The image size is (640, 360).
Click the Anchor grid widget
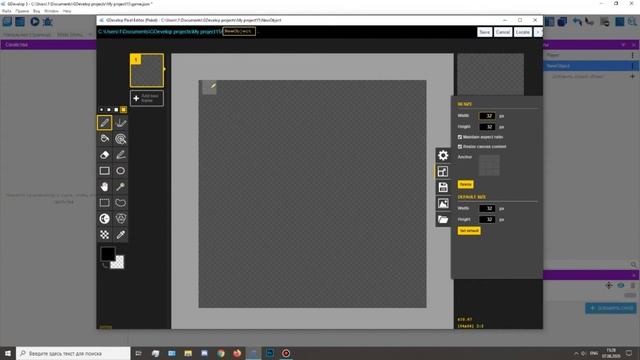click(x=489, y=165)
